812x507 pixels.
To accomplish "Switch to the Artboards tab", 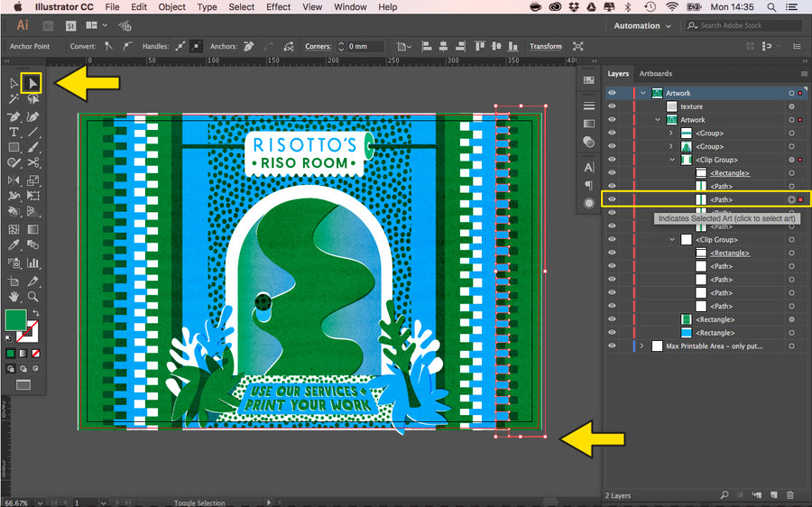I will 656,74.
